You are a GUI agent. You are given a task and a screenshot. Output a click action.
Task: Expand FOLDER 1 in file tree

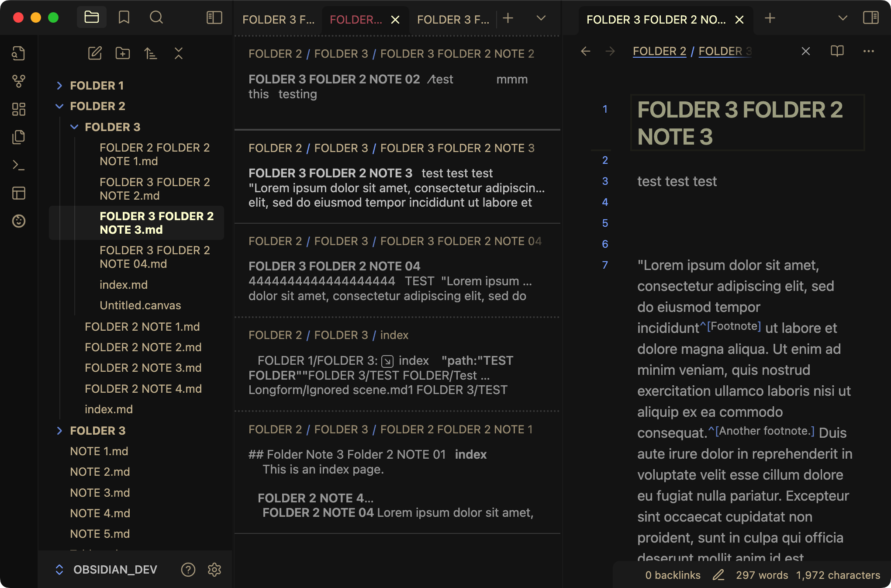(x=60, y=86)
